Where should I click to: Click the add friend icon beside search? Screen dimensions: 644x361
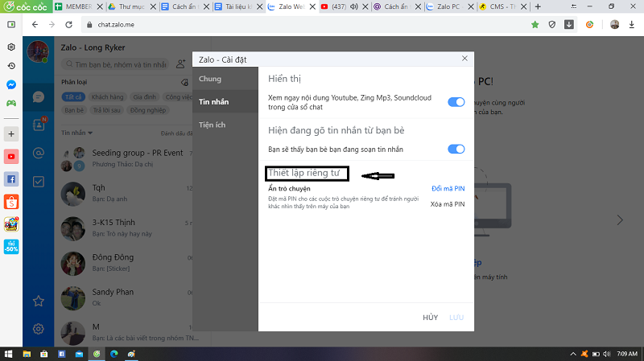click(x=180, y=64)
